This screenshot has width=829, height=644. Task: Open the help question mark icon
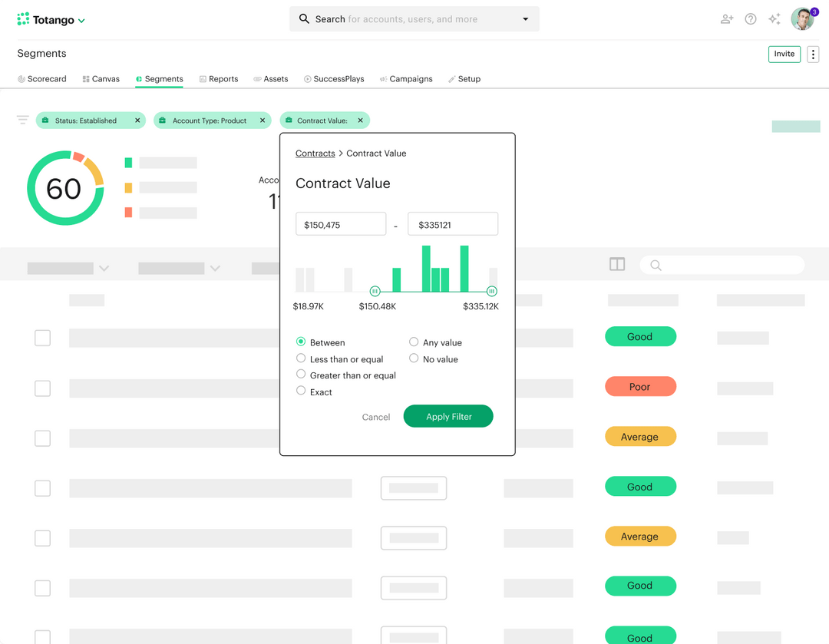pyautogui.click(x=750, y=18)
